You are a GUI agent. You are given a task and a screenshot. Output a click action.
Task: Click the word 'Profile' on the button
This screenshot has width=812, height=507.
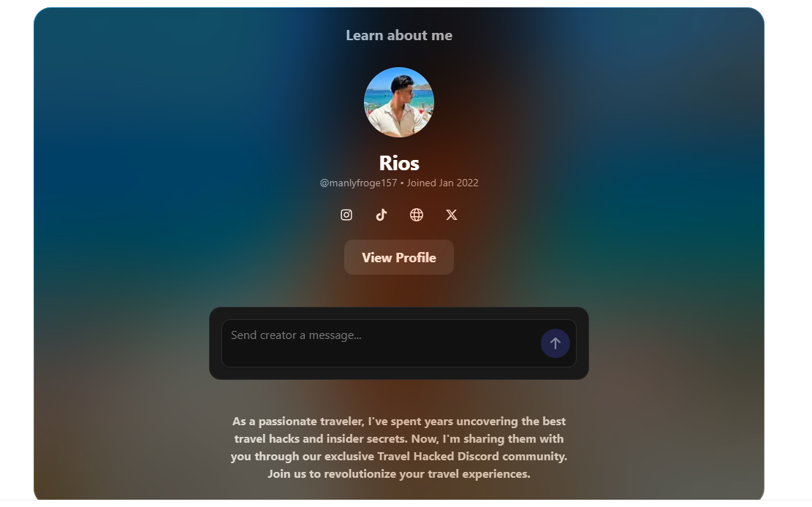click(416, 257)
